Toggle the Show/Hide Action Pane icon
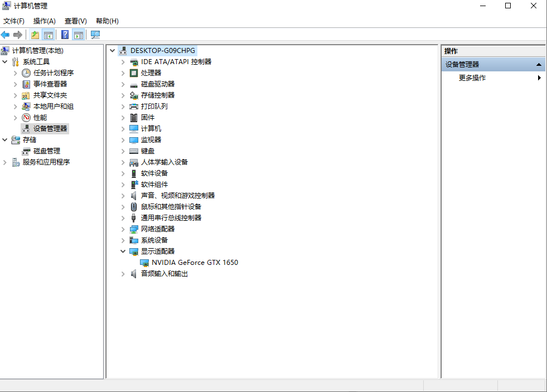The width and height of the screenshot is (547, 392). (79, 35)
